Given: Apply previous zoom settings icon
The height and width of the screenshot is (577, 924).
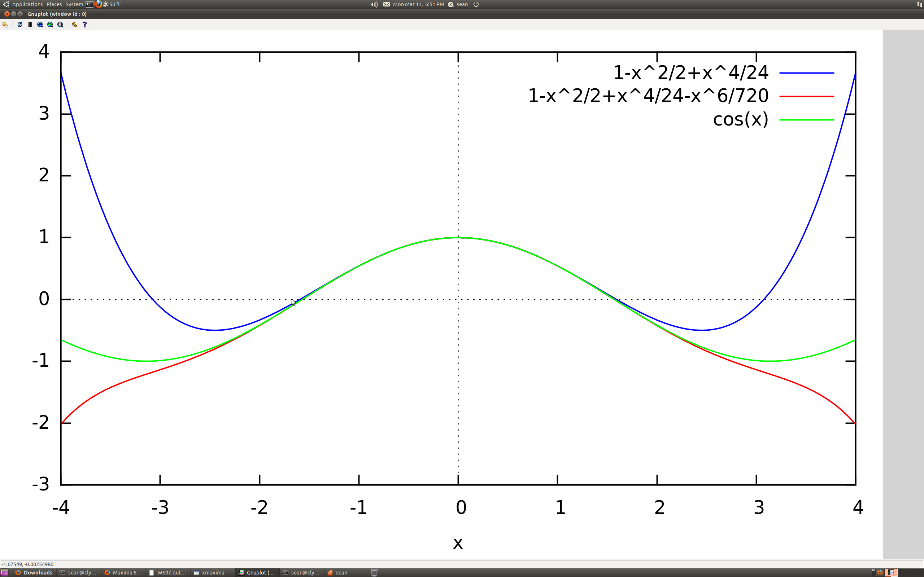Looking at the screenshot, I should [x=40, y=25].
